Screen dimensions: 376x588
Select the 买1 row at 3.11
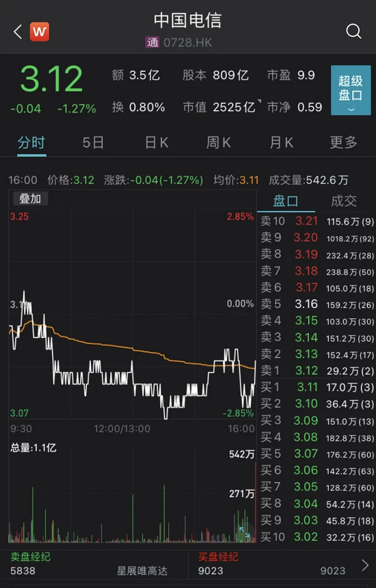pyautogui.click(x=317, y=387)
